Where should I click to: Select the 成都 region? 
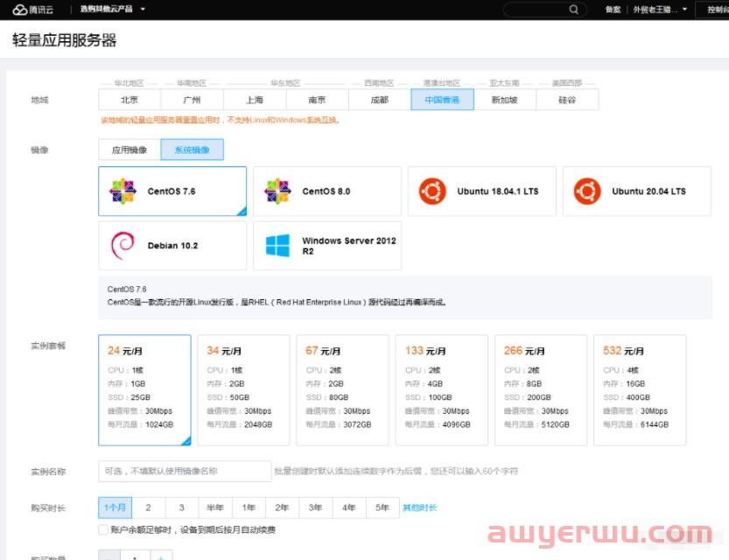click(380, 100)
